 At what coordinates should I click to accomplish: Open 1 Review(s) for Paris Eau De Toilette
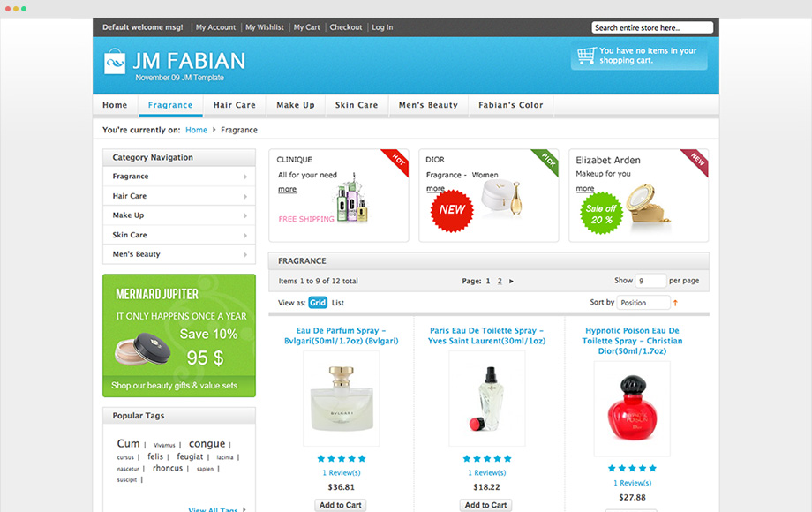[487, 472]
